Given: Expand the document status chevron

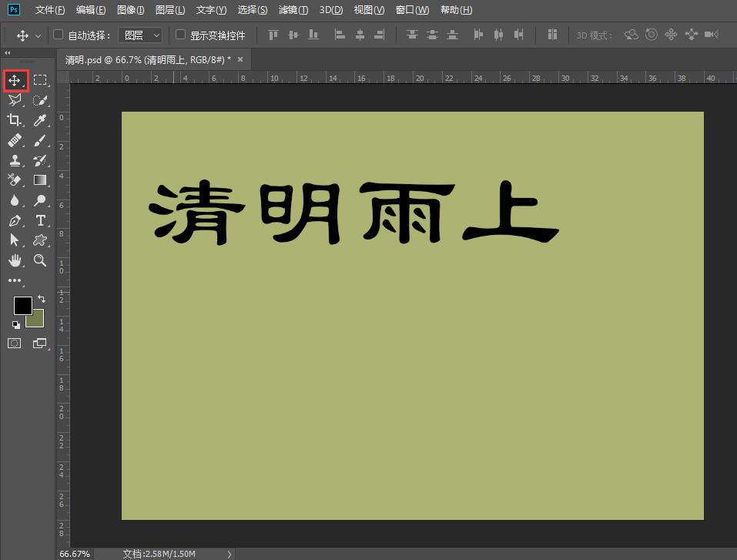Looking at the screenshot, I should 228,553.
